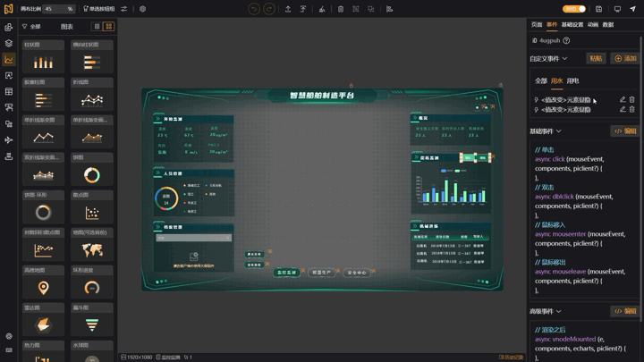This screenshot has height=362, width=644.
Task: Click the save disk icon in top toolbar
Action: [x=598, y=9]
